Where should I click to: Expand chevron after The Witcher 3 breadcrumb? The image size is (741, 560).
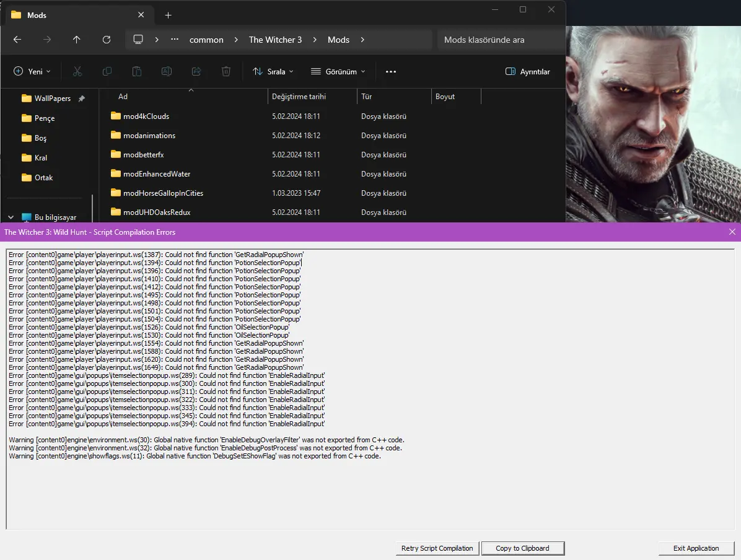pos(315,40)
